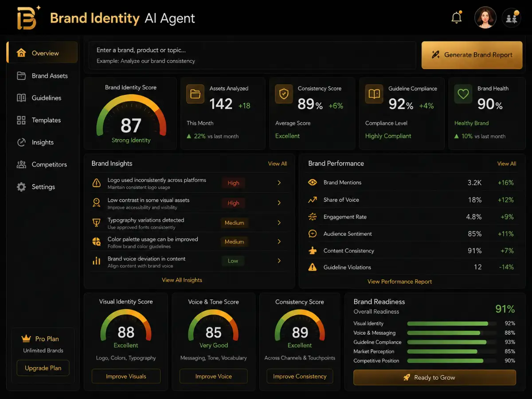The width and height of the screenshot is (532, 399).
Task: Click the Improve Consistency button
Action: pyautogui.click(x=300, y=376)
